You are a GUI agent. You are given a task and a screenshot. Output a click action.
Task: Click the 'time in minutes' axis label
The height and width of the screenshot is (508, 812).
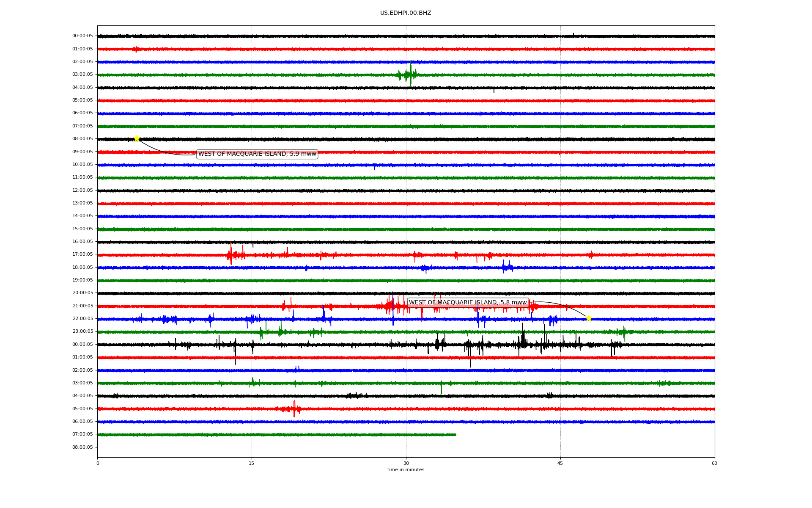click(x=406, y=469)
